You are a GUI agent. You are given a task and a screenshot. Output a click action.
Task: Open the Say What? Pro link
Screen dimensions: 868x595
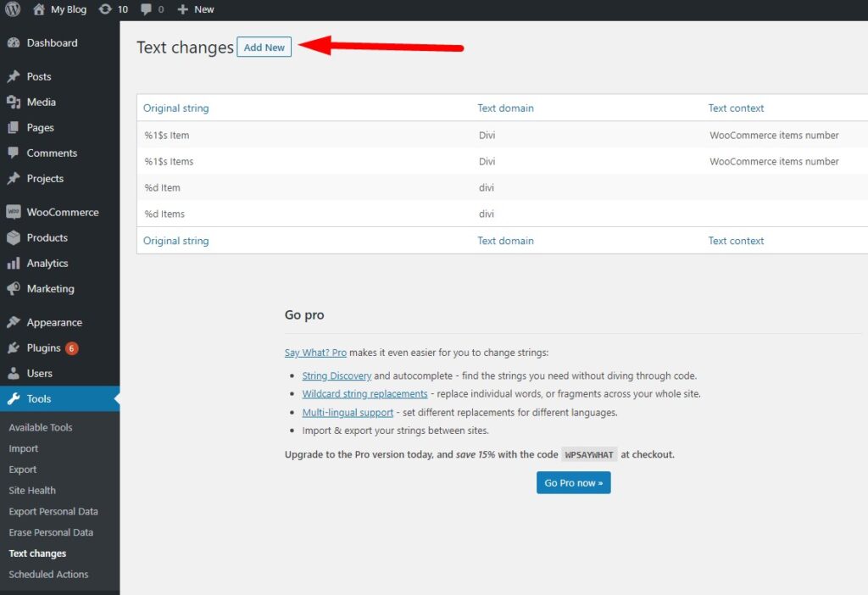tap(315, 353)
